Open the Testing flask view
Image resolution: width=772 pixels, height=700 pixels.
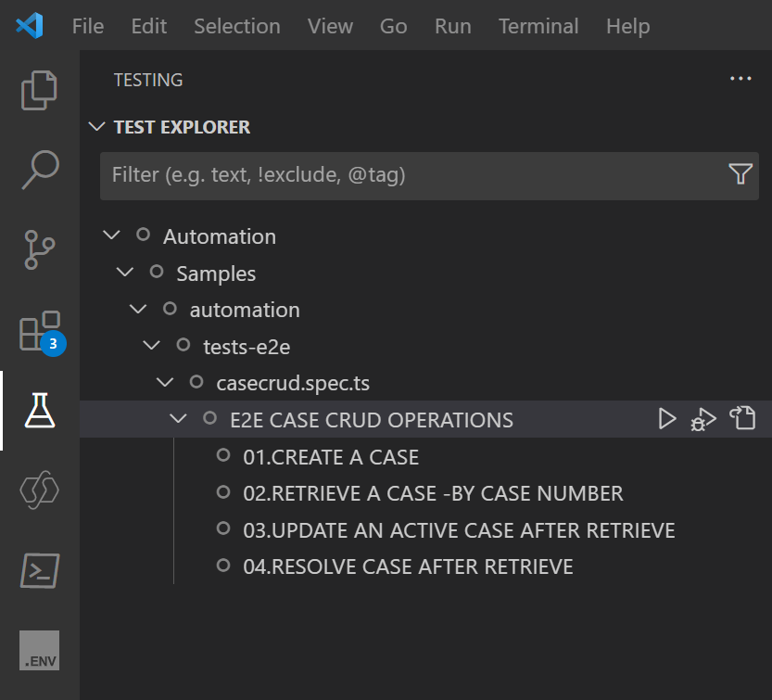click(x=40, y=411)
